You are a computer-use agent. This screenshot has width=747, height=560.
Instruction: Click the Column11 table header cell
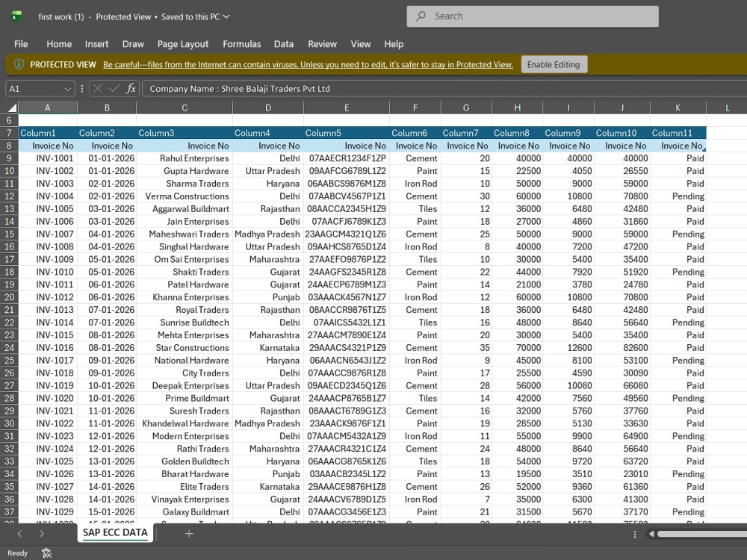[x=678, y=133]
